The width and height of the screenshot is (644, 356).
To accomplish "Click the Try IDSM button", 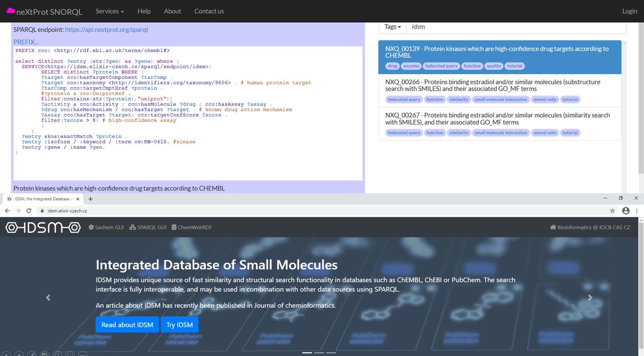I will [179, 325].
